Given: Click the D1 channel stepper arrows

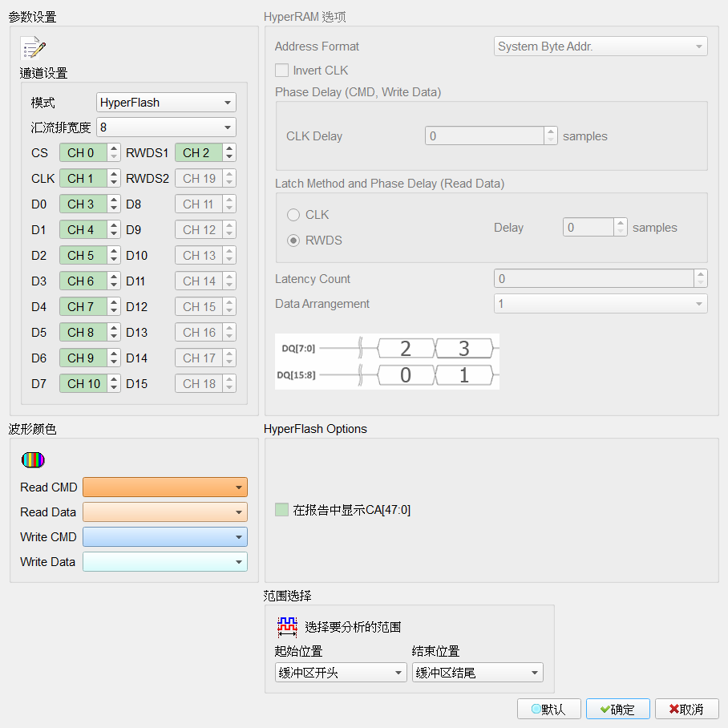Looking at the screenshot, I should tap(114, 229).
